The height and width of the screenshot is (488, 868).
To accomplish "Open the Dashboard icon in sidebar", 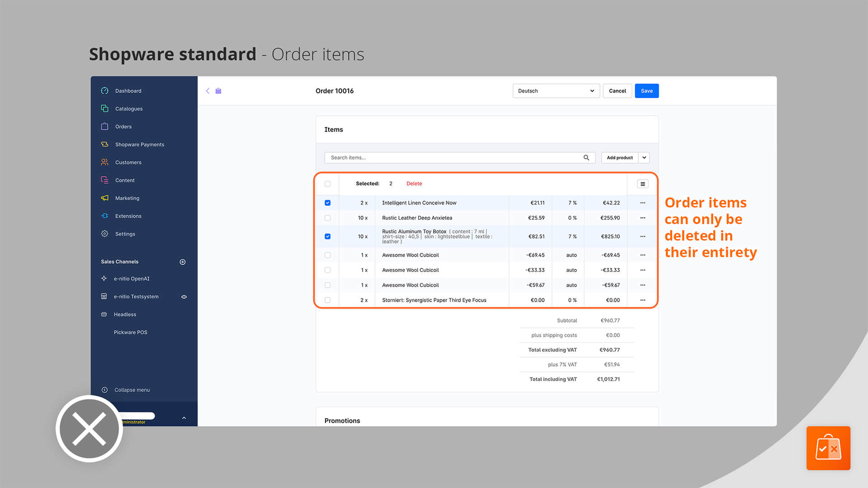I will 105,91.
